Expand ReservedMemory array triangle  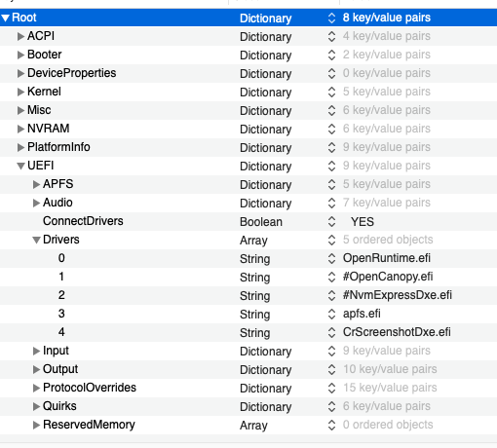pos(36,425)
